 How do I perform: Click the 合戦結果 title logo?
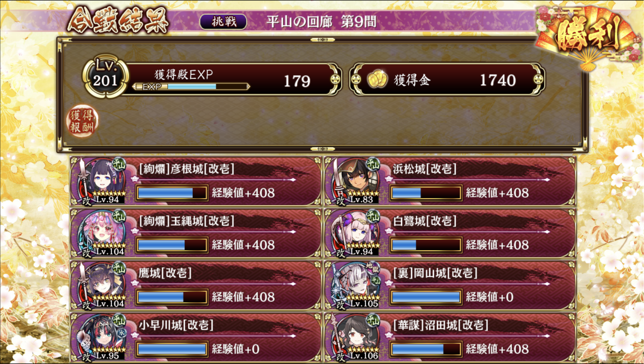[x=117, y=21]
